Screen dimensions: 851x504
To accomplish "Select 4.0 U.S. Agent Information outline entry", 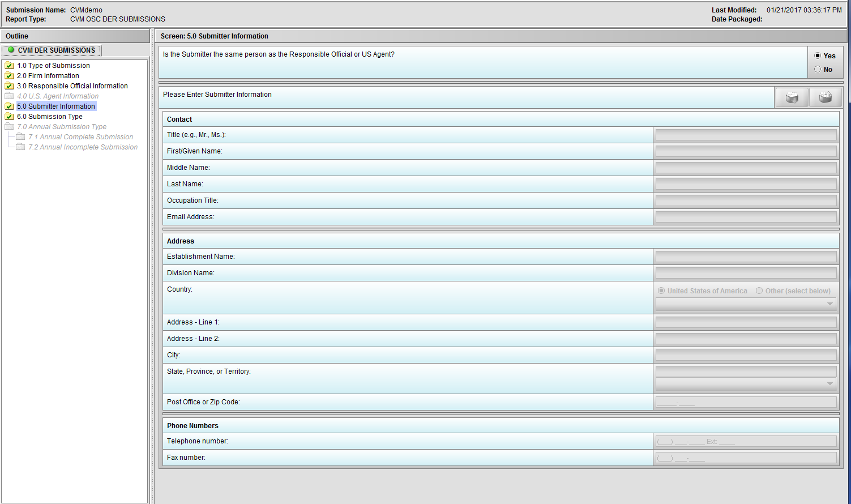I will pos(58,96).
